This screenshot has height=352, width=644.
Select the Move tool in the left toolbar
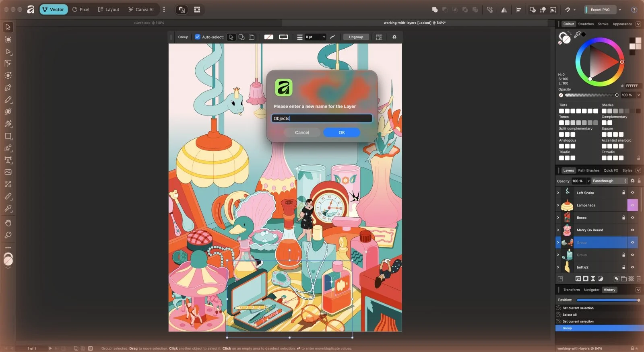[8, 27]
